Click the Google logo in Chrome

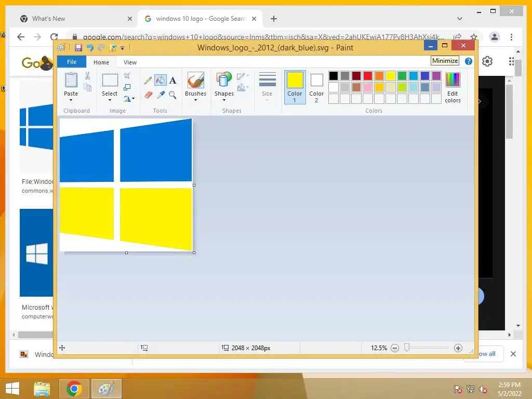37,63
